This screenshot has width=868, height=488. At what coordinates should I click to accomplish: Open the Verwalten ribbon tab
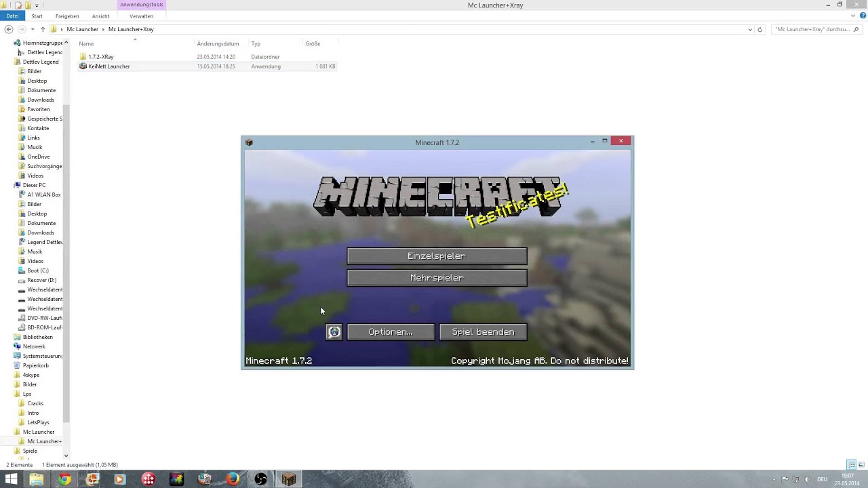point(141,16)
